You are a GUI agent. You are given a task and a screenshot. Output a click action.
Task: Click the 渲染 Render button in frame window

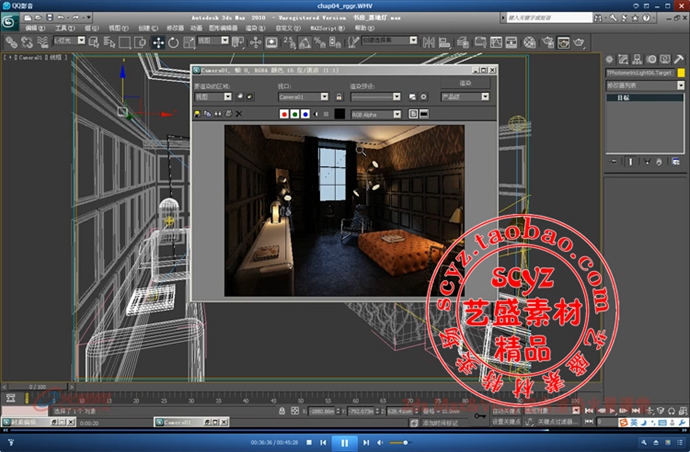(x=465, y=83)
